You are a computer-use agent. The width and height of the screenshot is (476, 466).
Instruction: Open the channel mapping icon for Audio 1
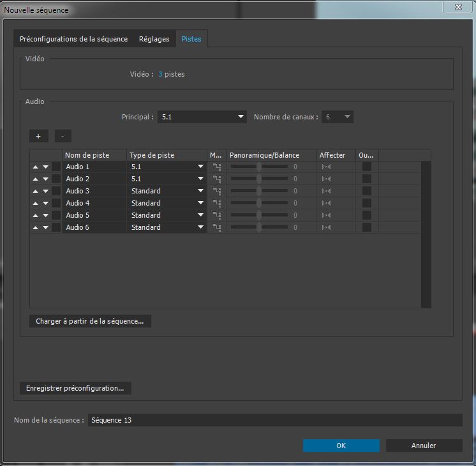click(217, 167)
